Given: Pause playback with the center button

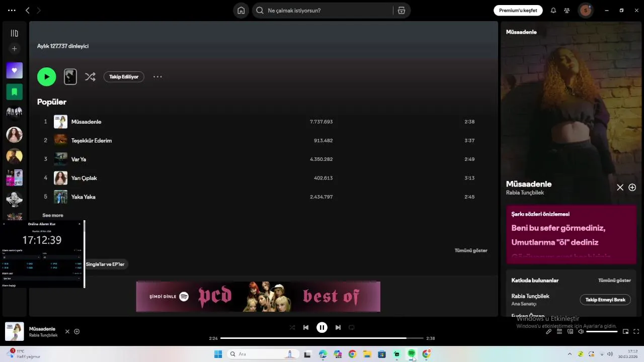Looking at the screenshot, I should coord(322,327).
